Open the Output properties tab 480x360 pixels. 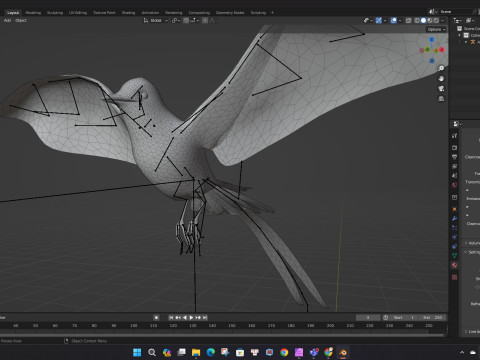(x=454, y=157)
